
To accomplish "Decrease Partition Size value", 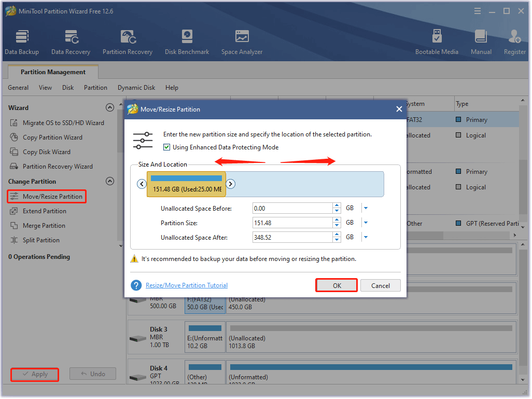I will (337, 226).
